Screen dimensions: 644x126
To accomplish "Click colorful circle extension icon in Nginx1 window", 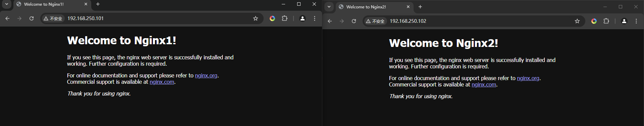I will click(x=272, y=18).
